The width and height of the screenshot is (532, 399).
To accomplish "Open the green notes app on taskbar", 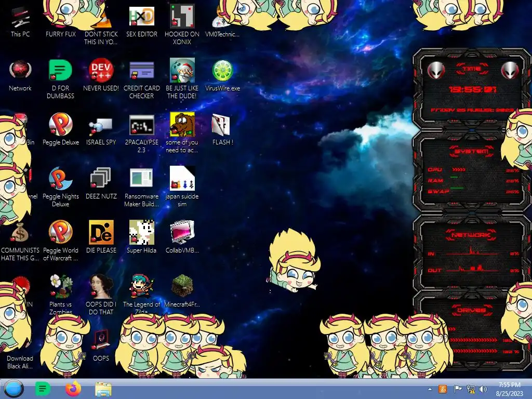I will (x=43, y=389).
